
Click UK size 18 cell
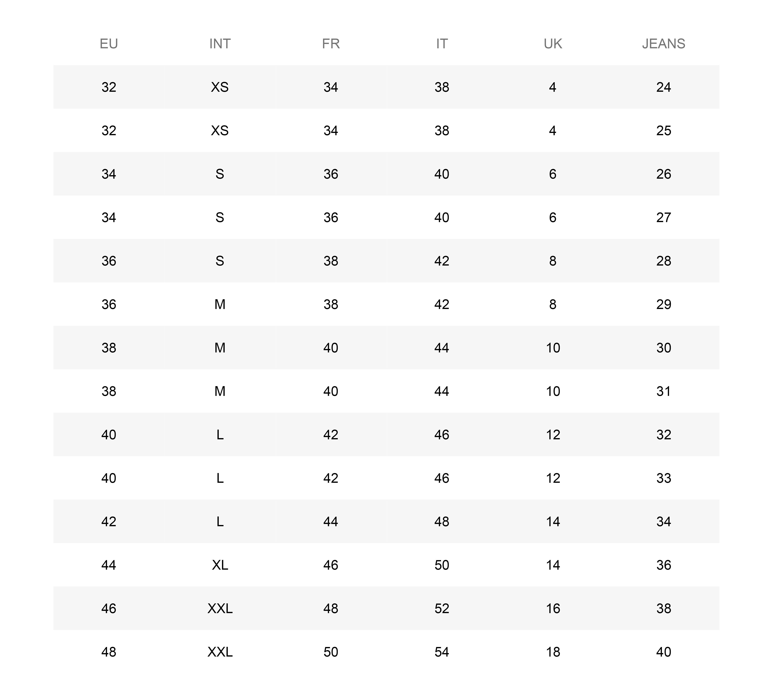click(x=553, y=652)
